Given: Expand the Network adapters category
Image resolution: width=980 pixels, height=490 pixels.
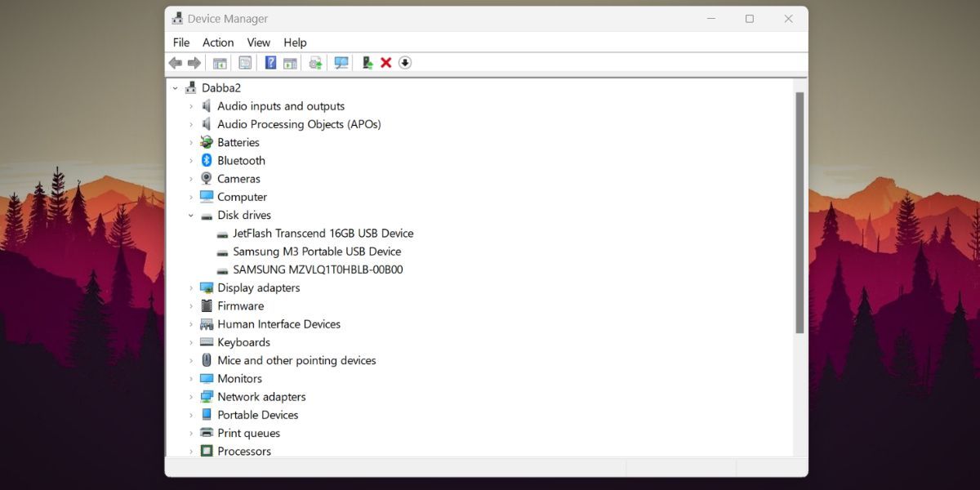Looking at the screenshot, I should (x=191, y=396).
